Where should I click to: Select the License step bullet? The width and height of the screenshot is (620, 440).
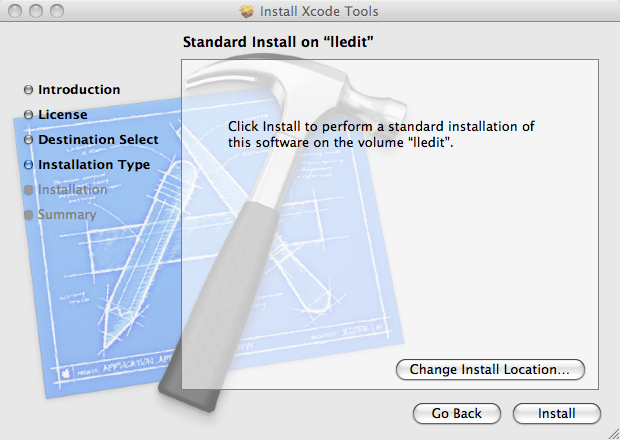pyautogui.click(x=28, y=115)
